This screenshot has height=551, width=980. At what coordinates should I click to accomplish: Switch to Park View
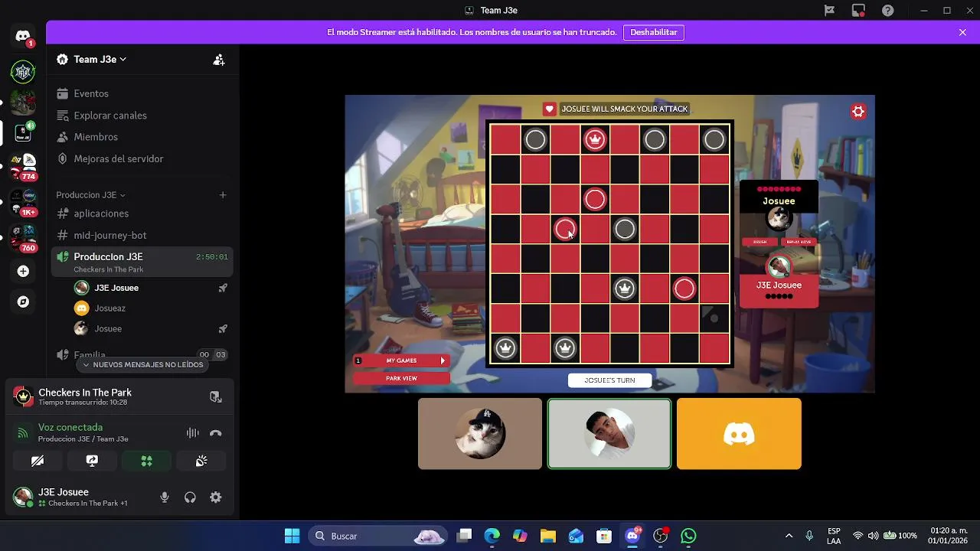click(401, 378)
